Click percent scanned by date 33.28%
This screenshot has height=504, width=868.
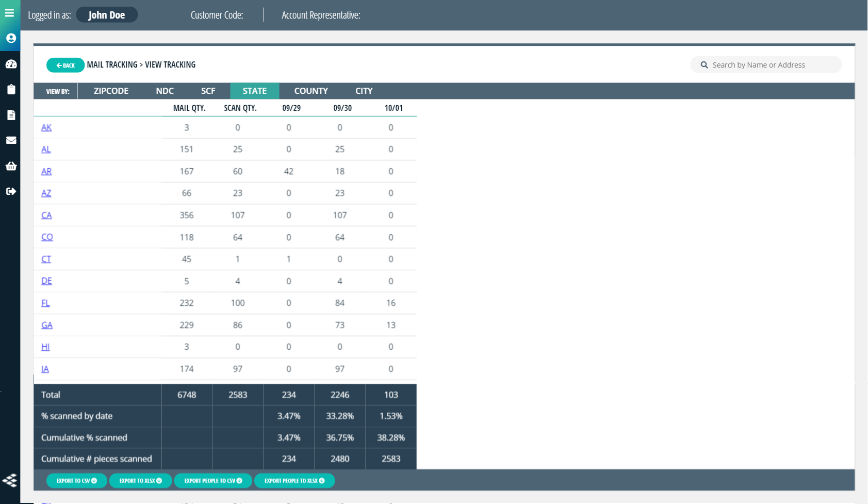(340, 416)
